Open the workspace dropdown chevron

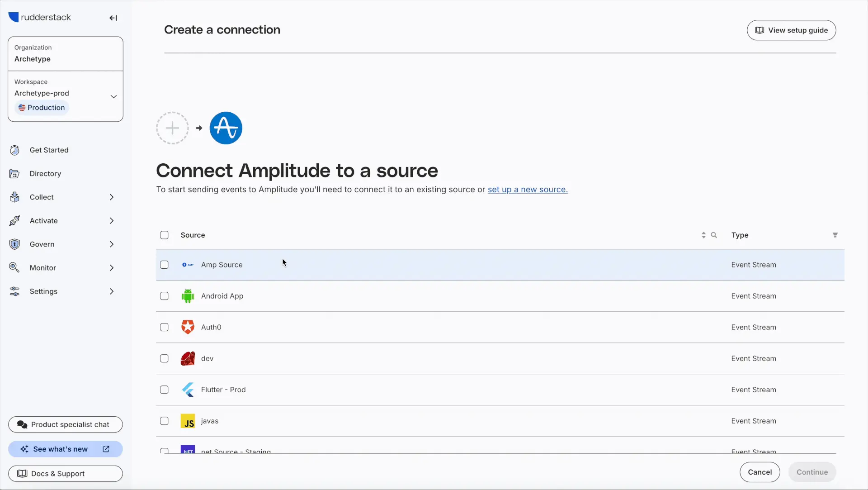113,96
